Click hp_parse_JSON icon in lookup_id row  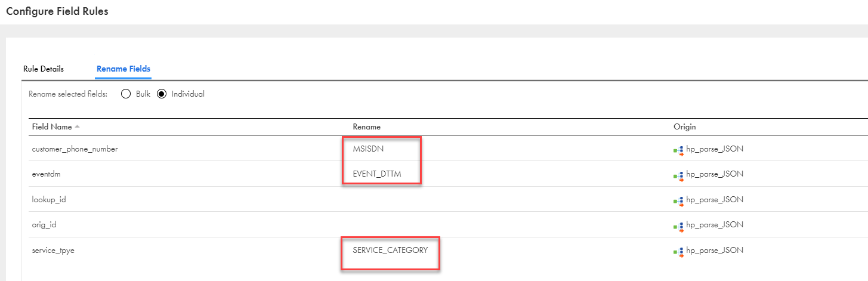[678, 200]
